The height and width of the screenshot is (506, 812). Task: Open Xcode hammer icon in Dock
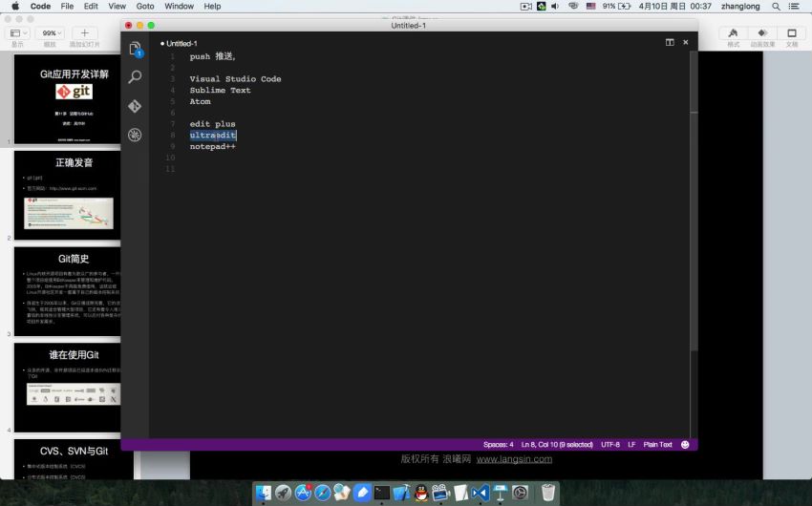click(401, 493)
